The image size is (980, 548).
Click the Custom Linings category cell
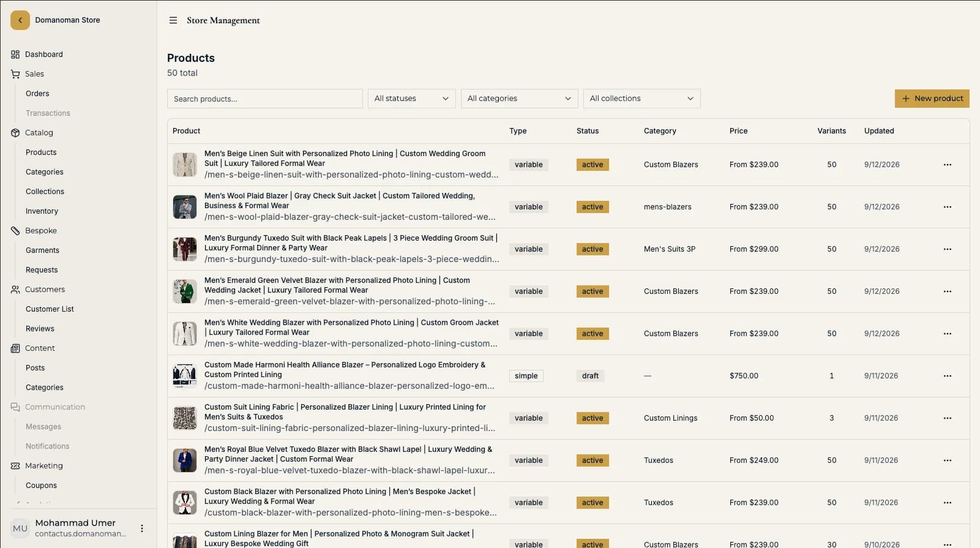click(671, 418)
